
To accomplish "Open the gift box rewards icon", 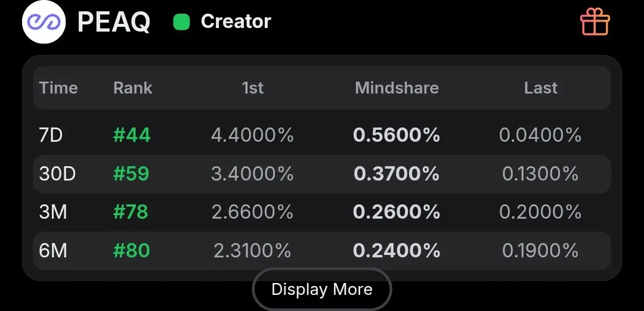I will (x=595, y=21).
